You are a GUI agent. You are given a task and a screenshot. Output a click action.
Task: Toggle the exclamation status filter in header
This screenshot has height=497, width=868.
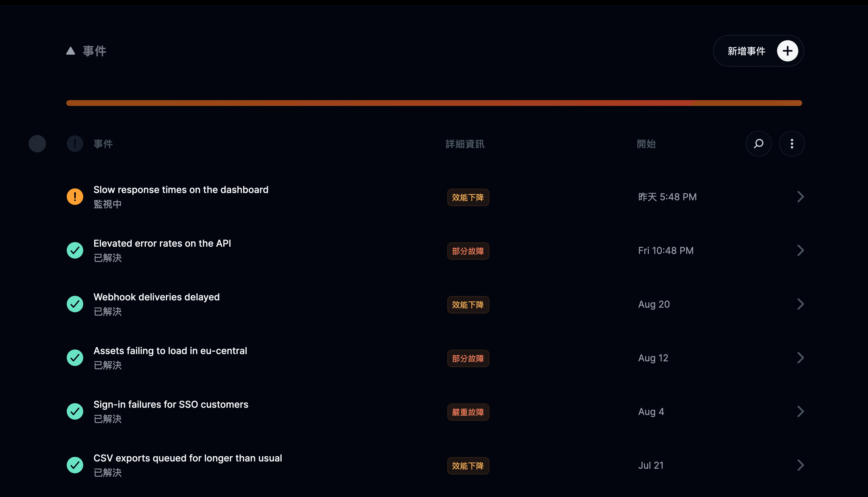pos(75,144)
